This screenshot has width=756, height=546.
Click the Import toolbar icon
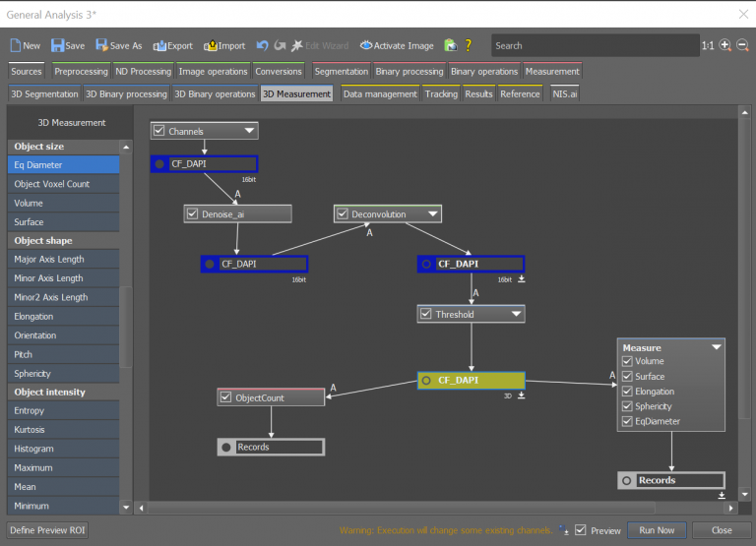coord(211,45)
